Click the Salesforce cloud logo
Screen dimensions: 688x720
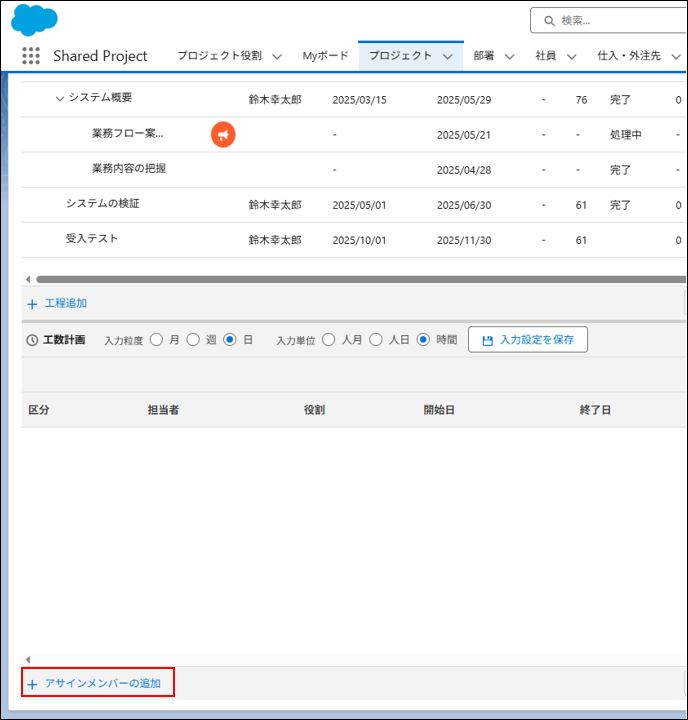tap(34, 20)
